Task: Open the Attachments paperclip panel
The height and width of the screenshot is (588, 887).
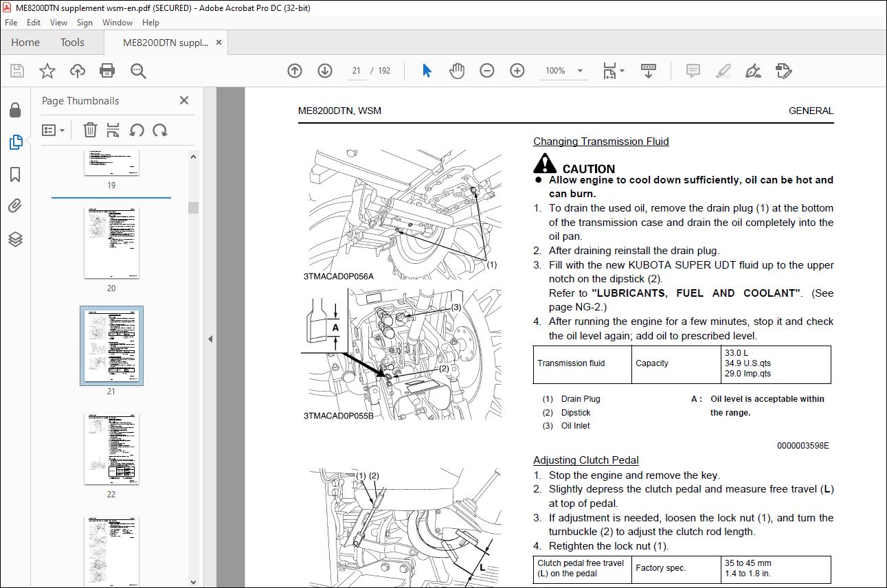Action: click(15, 207)
